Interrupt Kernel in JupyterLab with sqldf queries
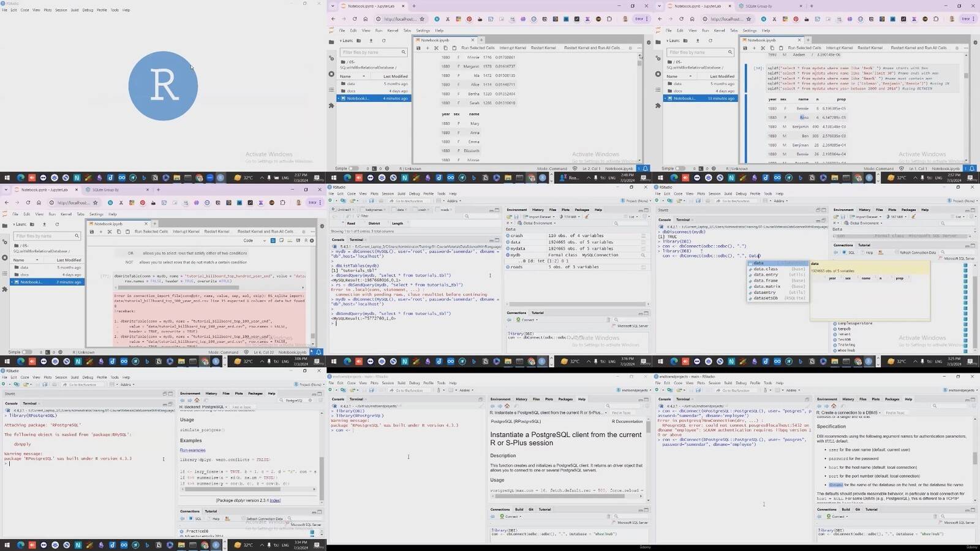980x551 pixels. 839,48
